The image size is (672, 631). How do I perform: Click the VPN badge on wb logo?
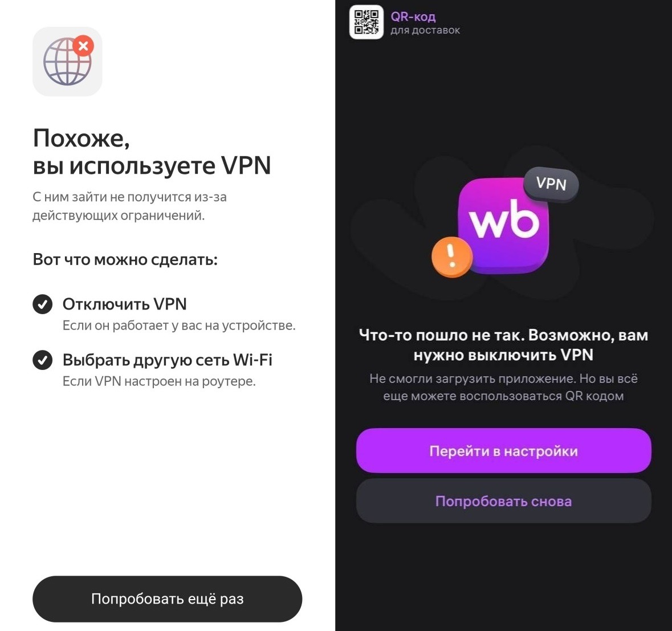pos(552,184)
